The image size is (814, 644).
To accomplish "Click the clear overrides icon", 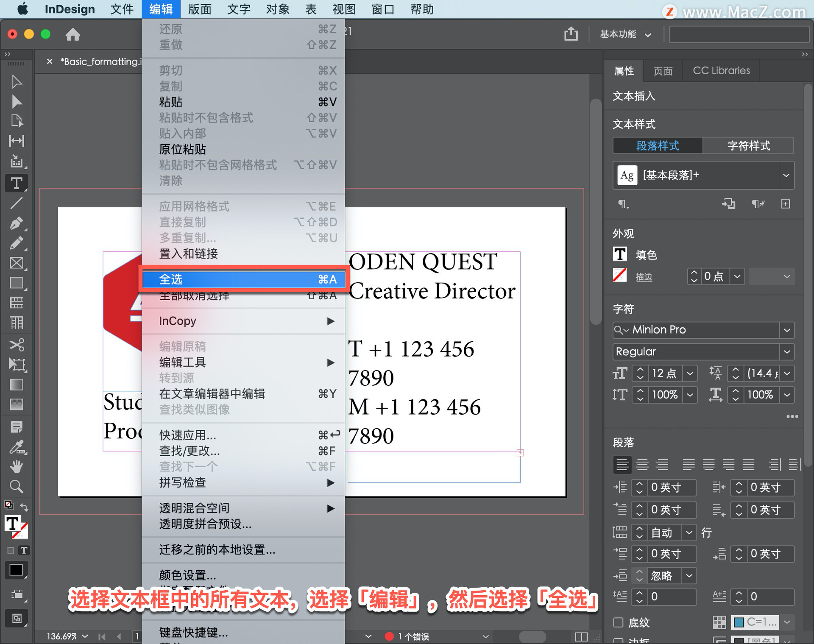I will click(x=758, y=204).
